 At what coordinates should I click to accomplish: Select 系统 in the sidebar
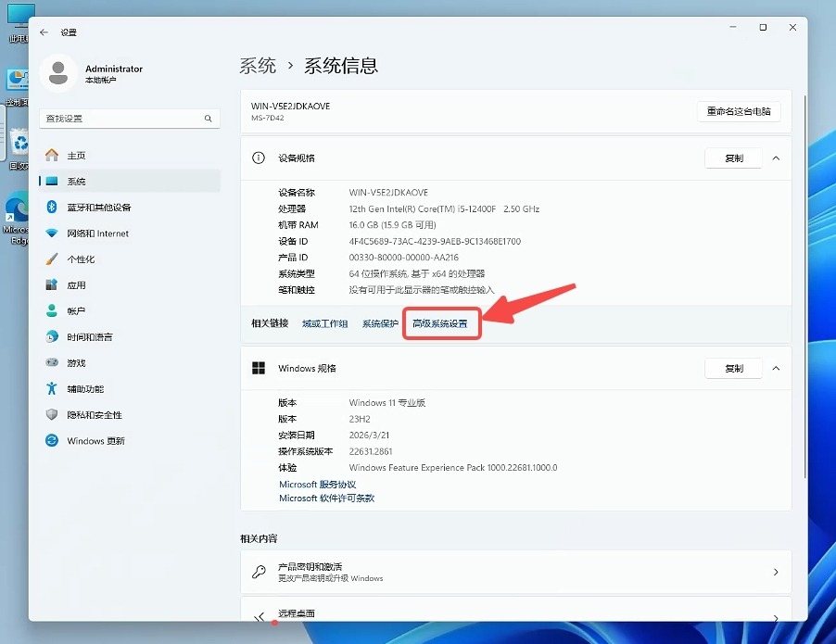point(76,182)
